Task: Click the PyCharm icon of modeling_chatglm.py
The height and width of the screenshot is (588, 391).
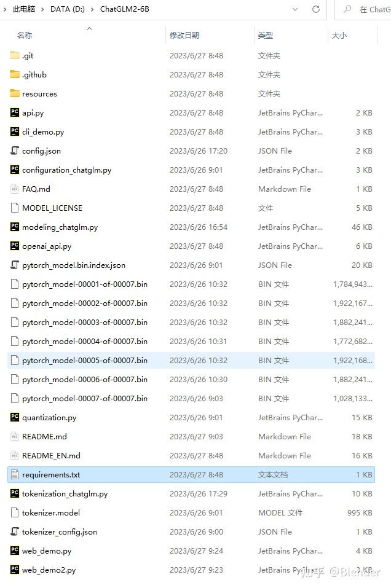Action: [x=15, y=227]
